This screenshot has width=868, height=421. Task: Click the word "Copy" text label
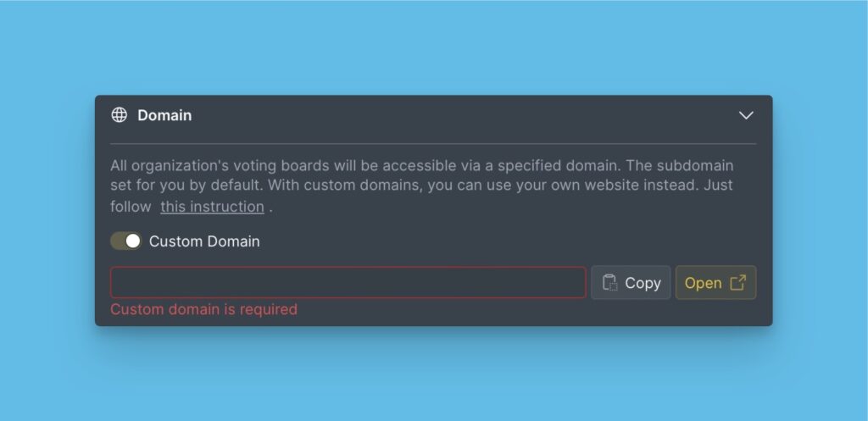(643, 283)
